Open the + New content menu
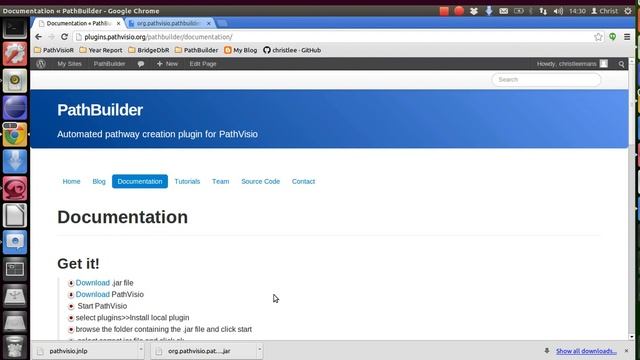The width and height of the screenshot is (640, 360). click(x=167, y=64)
